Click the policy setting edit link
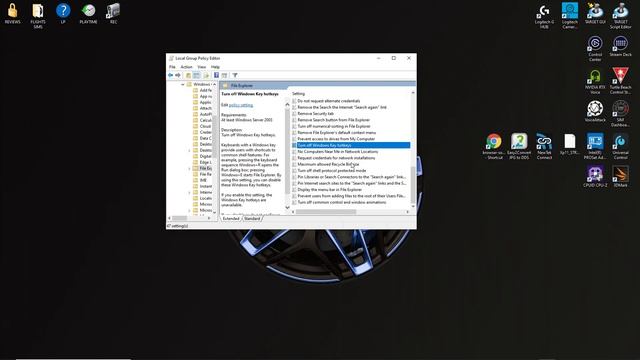The width and height of the screenshot is (640, 360). coord(241,105)
